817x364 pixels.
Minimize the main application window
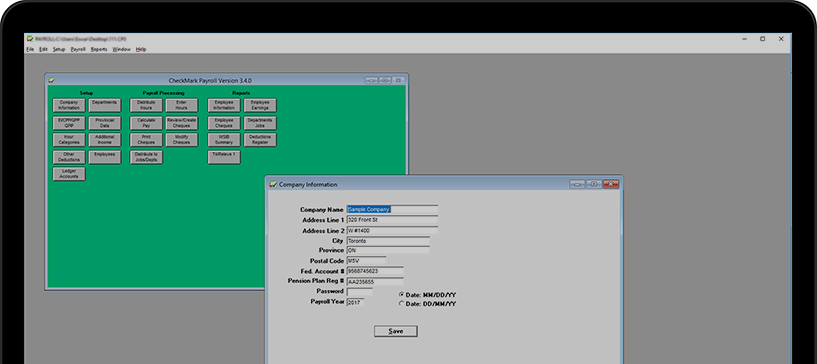point(745,39)
